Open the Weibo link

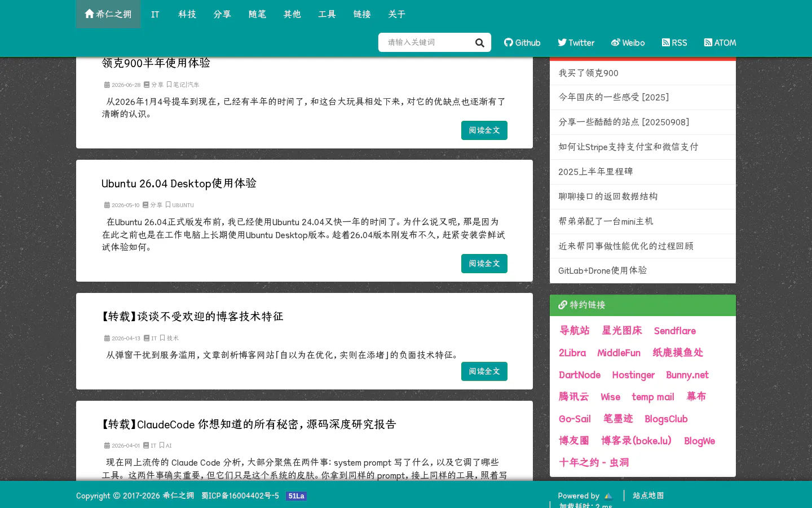628,43
